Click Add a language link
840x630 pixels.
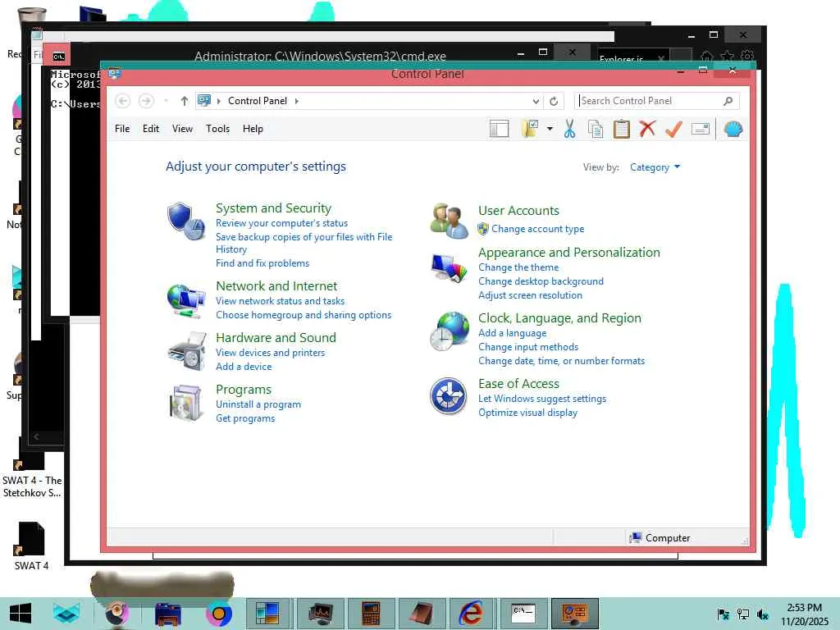tap(512, 333)
